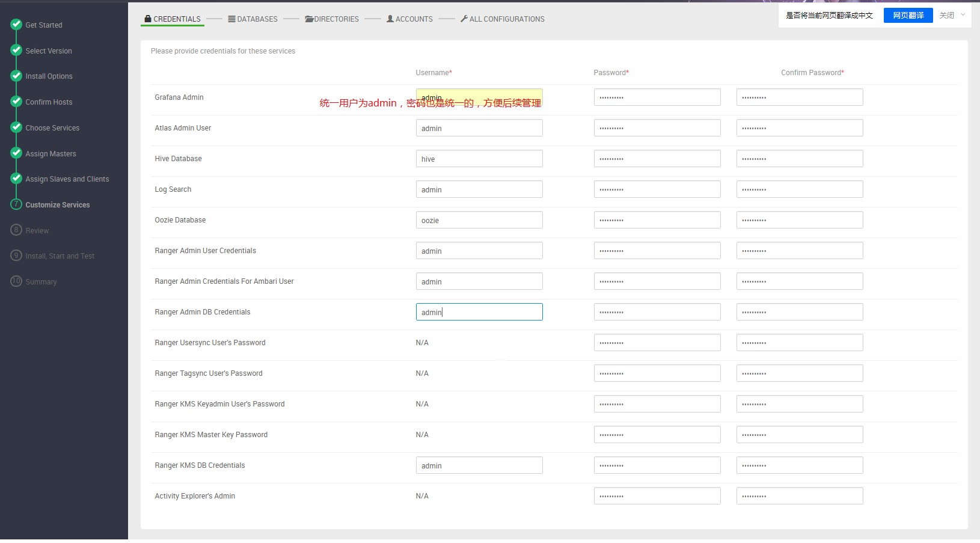Focus Ranger Tagsync User's confirm password field
Viewport: 980px width, 543px height.
pos(800,373)
